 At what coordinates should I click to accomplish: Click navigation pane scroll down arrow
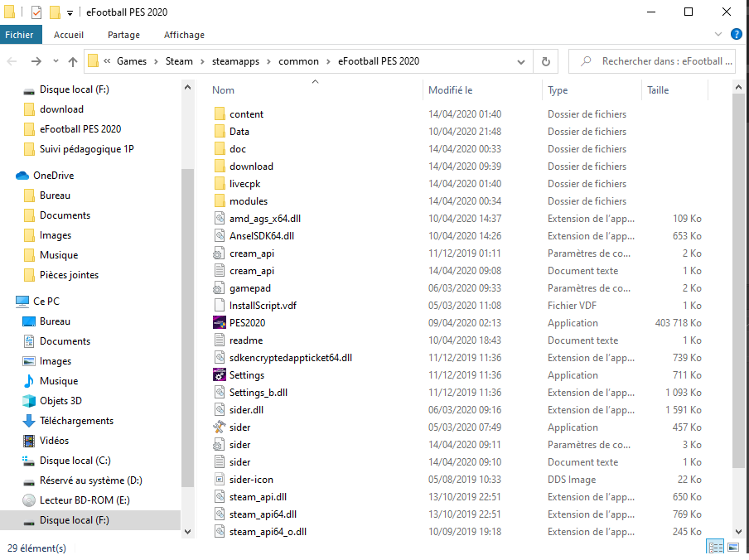(x=188, y=531)
